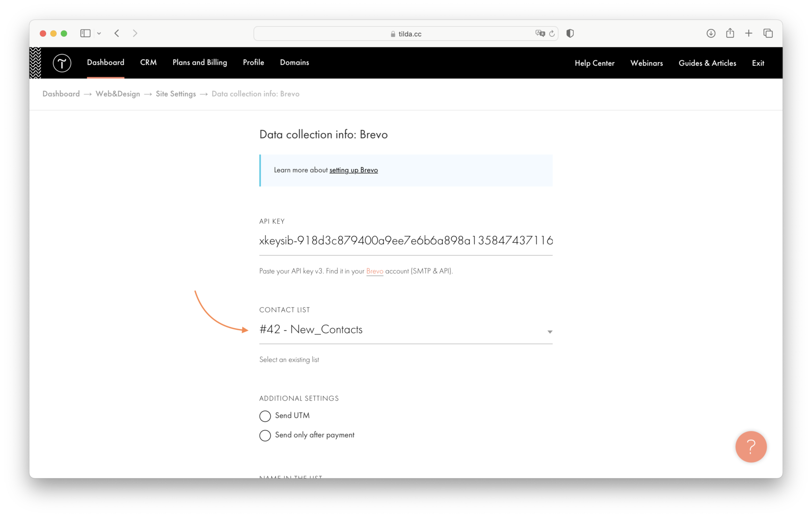Screen dimensions: 812x517
Task: Click the Downloads icon
Action: (x=711, y=33)
